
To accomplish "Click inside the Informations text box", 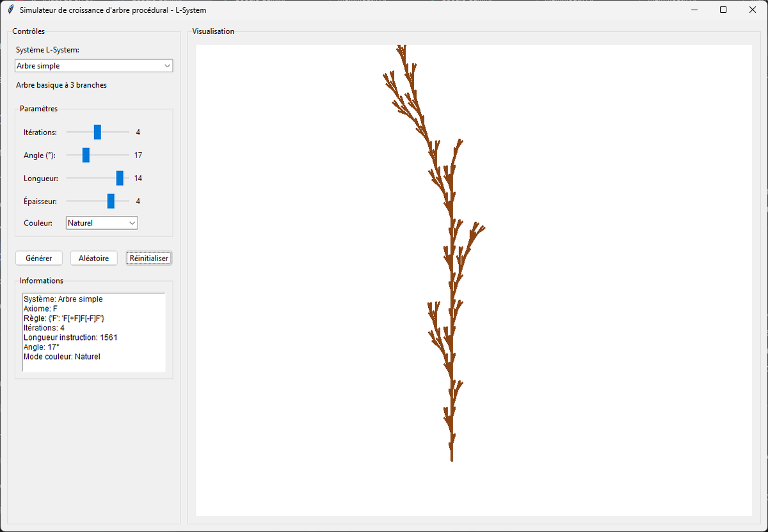I will pos(94,332).
